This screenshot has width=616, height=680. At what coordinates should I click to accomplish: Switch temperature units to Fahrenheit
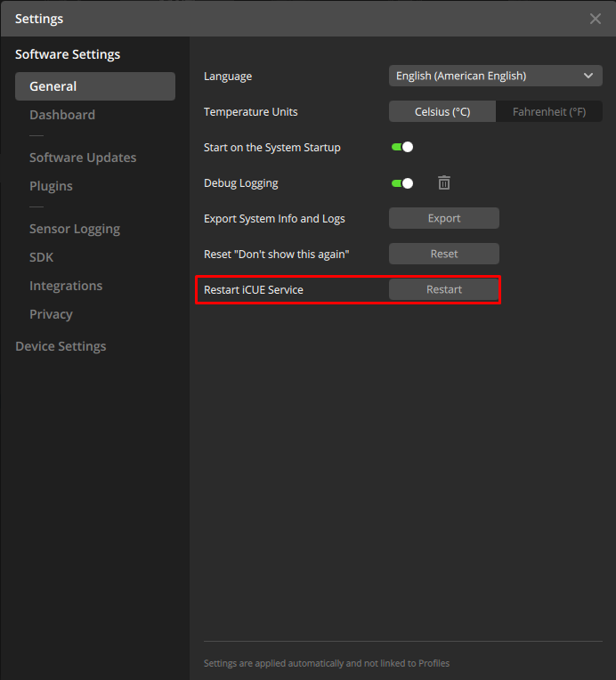click(548, 111)
